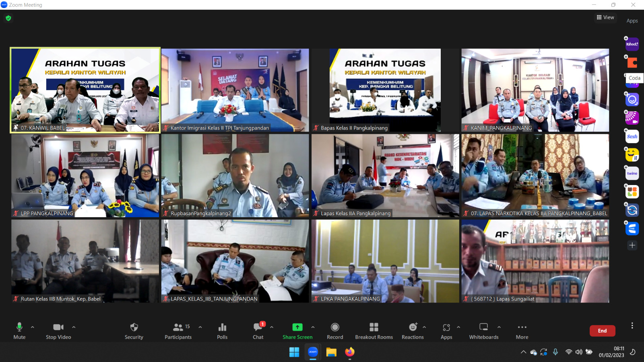The height and width of the screenshot is (362, 644).
Task: Click the Sesh app icon
Action: 632,137
